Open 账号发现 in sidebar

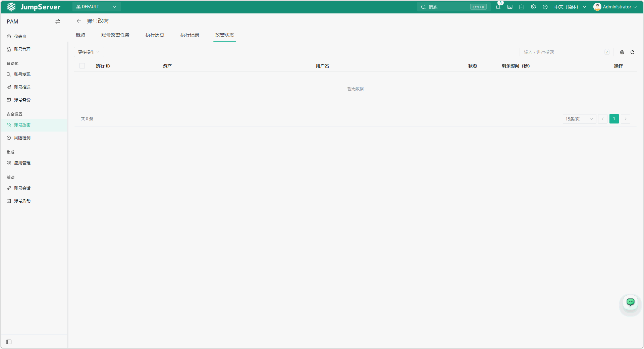tap(34, 74)
